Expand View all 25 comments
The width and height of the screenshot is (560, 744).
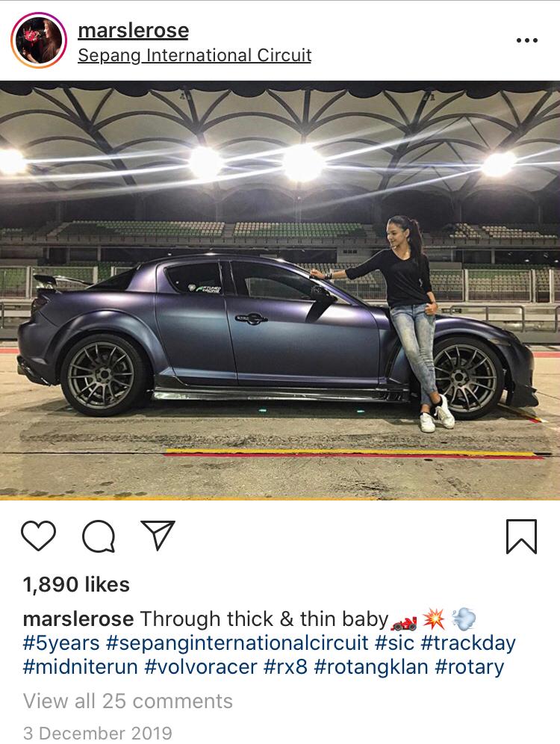tap(128, 701)
